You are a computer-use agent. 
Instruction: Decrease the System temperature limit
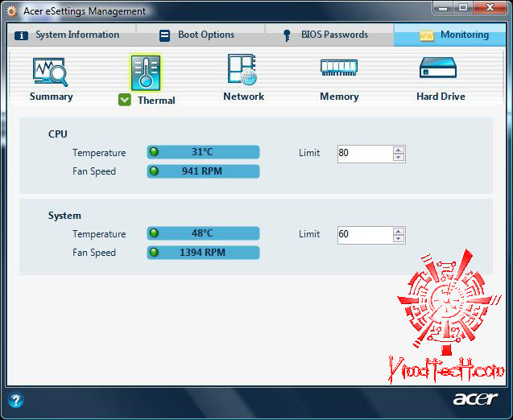coord(398,239)
